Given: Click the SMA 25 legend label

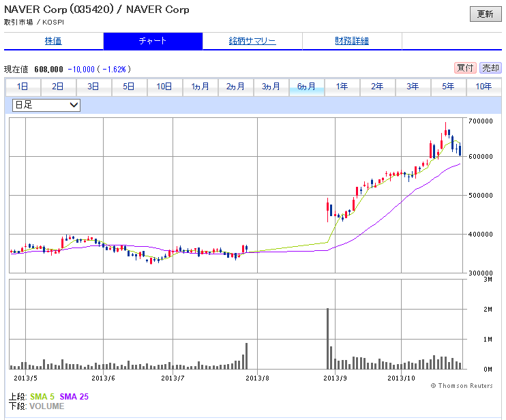Looking at the screenshot, I should (x=74, y=396).
